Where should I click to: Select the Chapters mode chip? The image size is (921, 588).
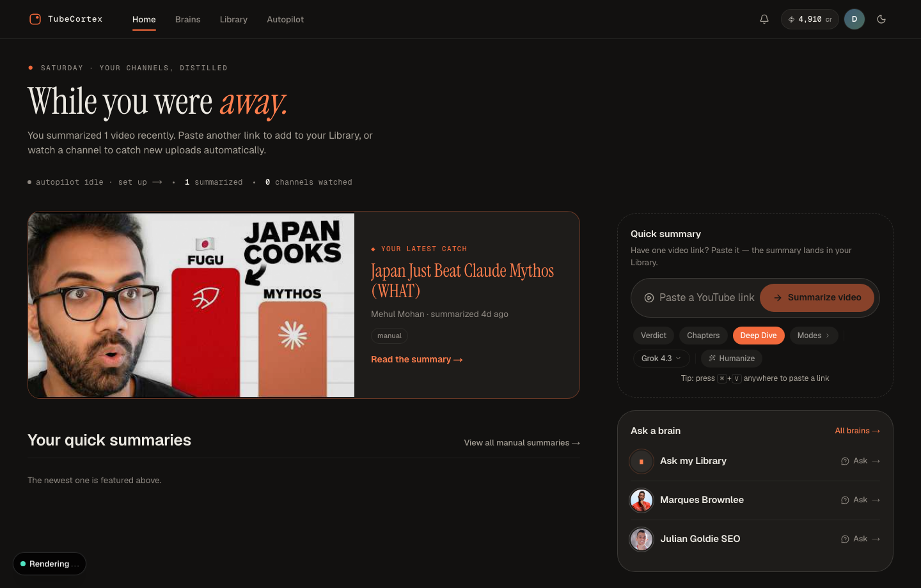click(703, 336)
